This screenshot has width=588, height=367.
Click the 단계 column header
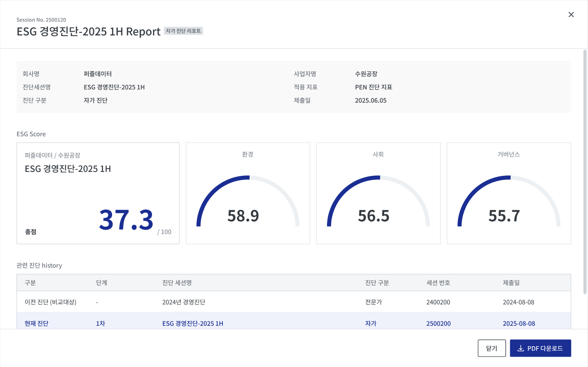click(x=102, y=283)
